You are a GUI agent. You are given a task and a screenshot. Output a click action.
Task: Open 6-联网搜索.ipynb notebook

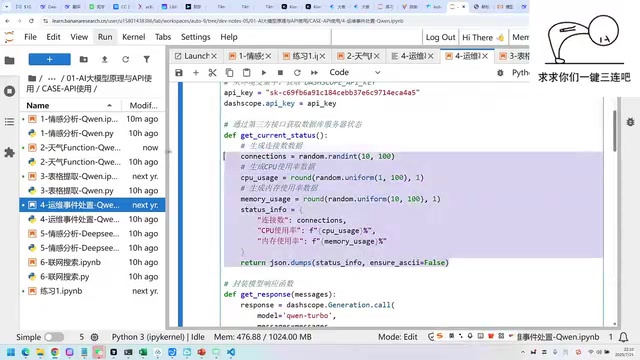93,262
